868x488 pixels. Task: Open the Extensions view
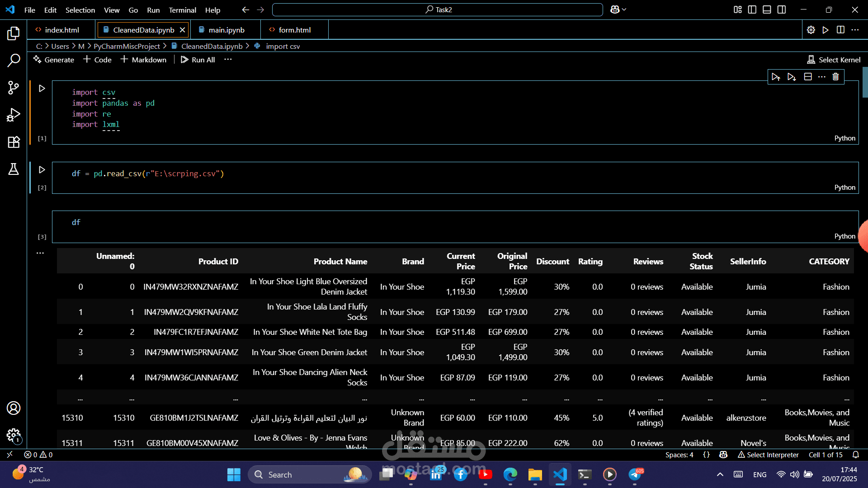[14, 142]
